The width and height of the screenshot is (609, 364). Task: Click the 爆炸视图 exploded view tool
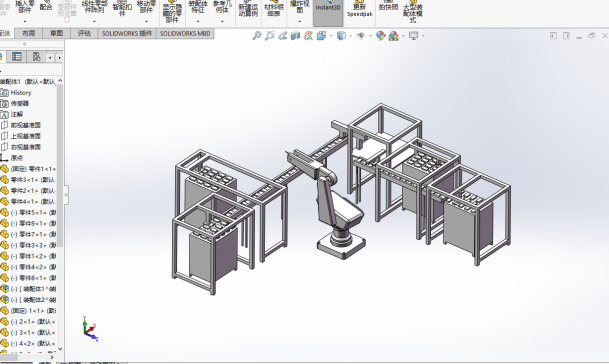pyautogui.click(x=300, y=7)
